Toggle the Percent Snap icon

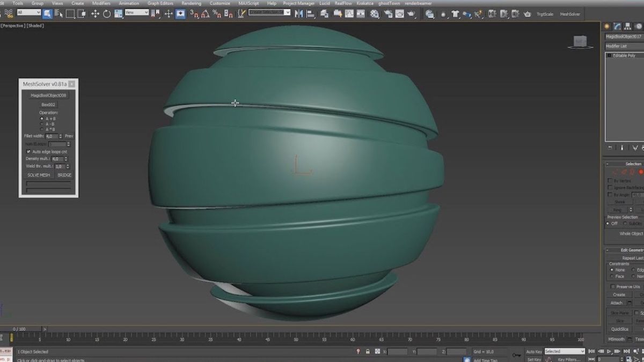tap(216, 13)
